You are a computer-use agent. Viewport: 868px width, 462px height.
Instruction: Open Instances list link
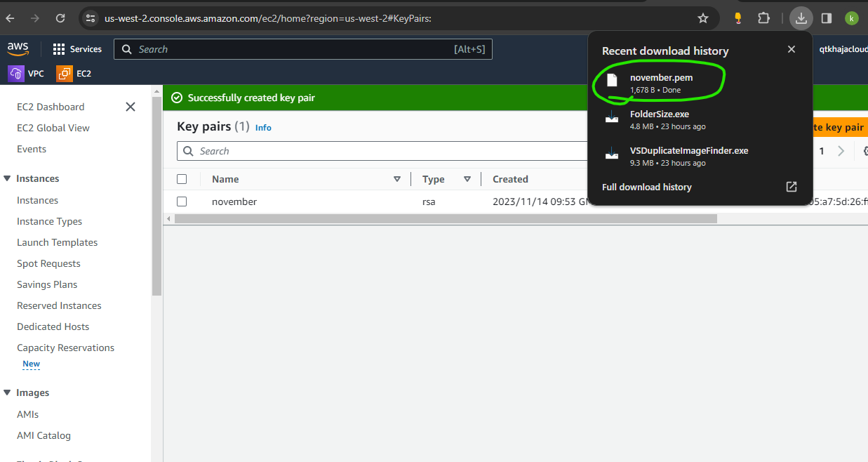[37, 200]
